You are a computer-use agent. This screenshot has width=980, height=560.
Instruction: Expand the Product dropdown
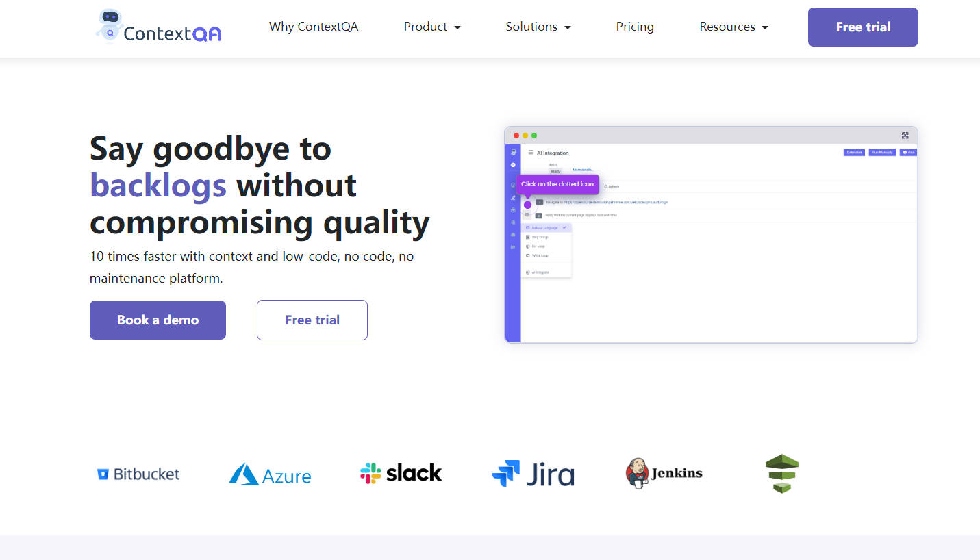click(431, 27)
